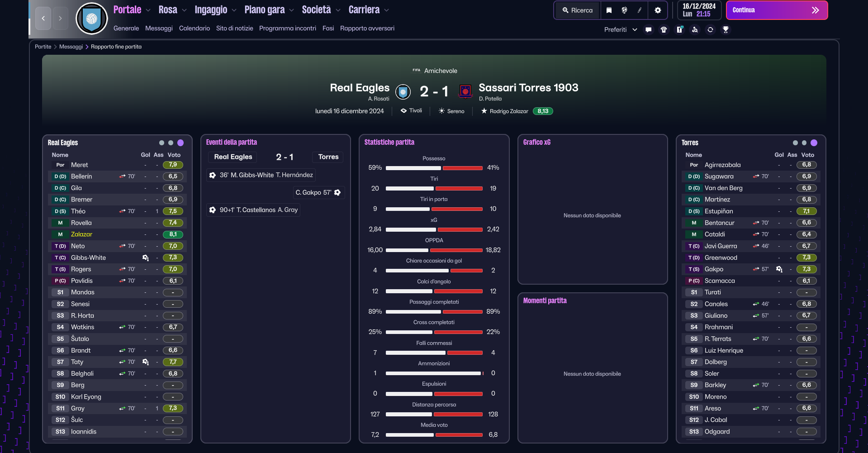868x453 pixels.
Task: Switch to the Calendario tab
Action: coord(194,28)
